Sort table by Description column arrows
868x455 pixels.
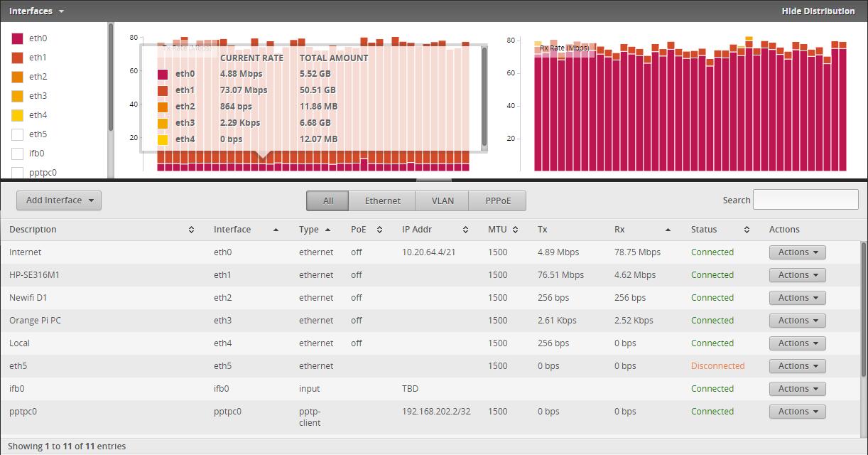pos(191,230)
